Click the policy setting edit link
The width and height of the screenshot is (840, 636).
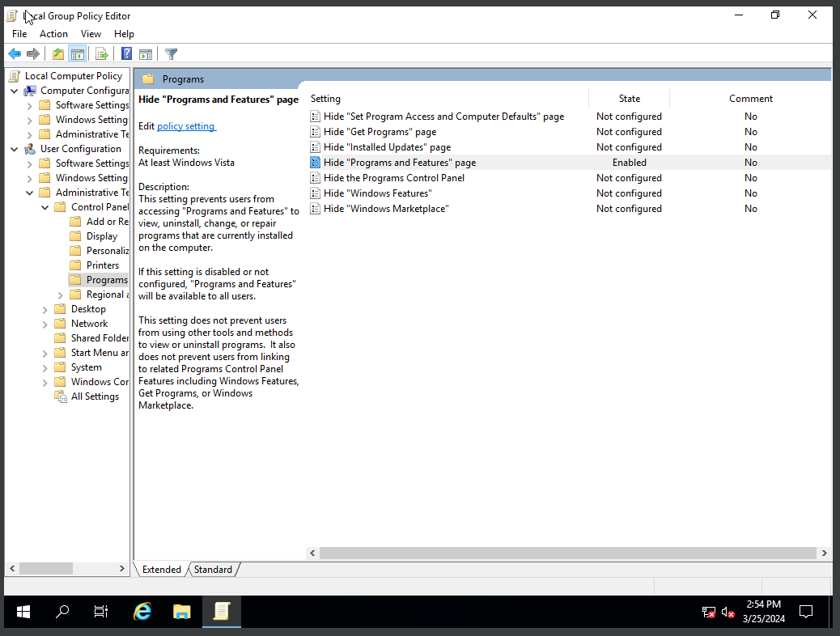[186, 126]
